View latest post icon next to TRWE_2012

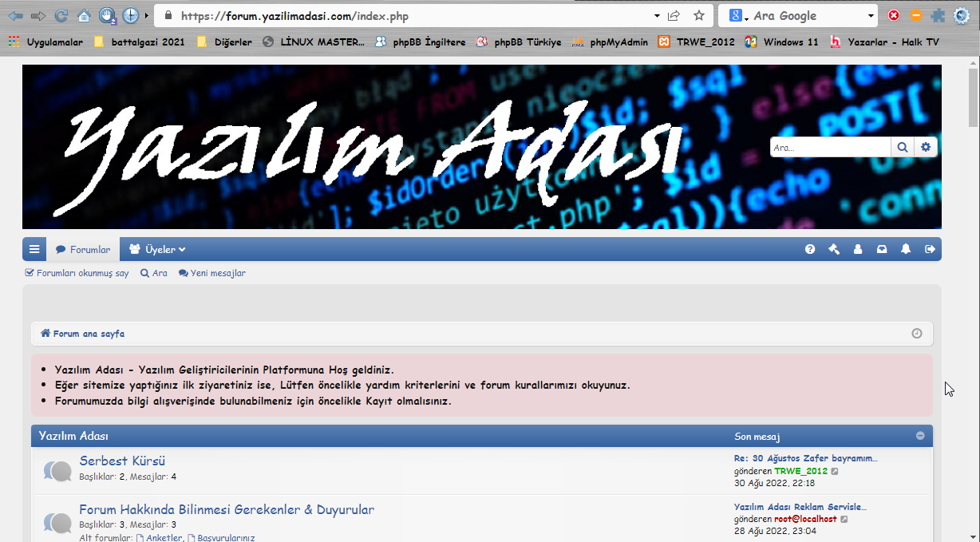[836, 471]
